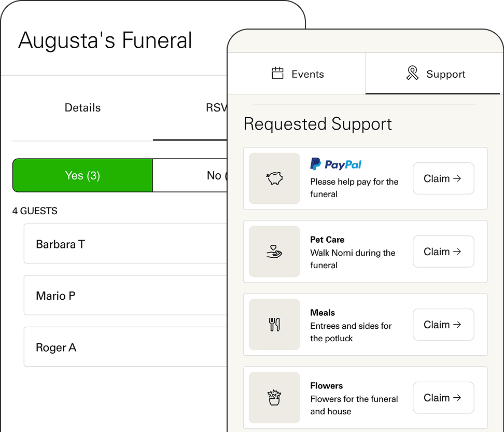Click 'Entrees and sides for the potluck' text

coord(351,332)
